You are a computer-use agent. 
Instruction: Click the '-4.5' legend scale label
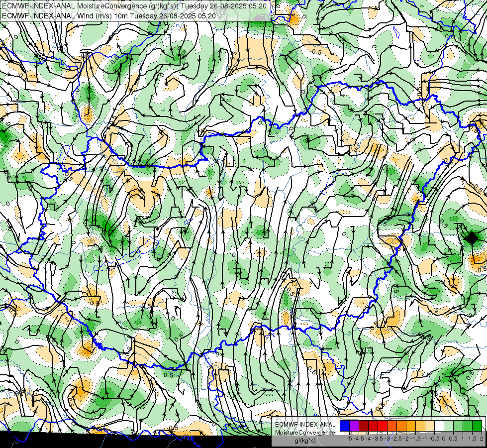tap(359, 439)
